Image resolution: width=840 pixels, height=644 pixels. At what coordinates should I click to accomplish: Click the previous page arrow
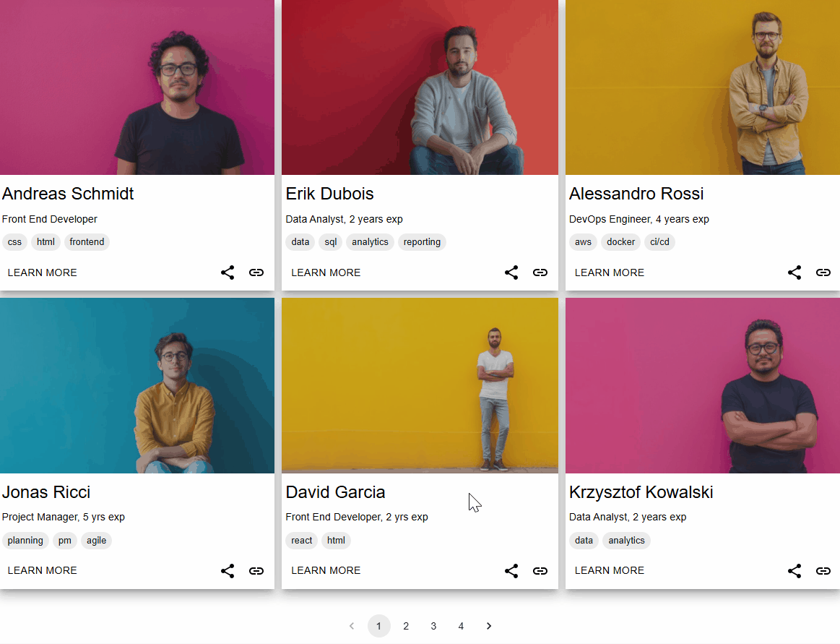pos(352,626)
